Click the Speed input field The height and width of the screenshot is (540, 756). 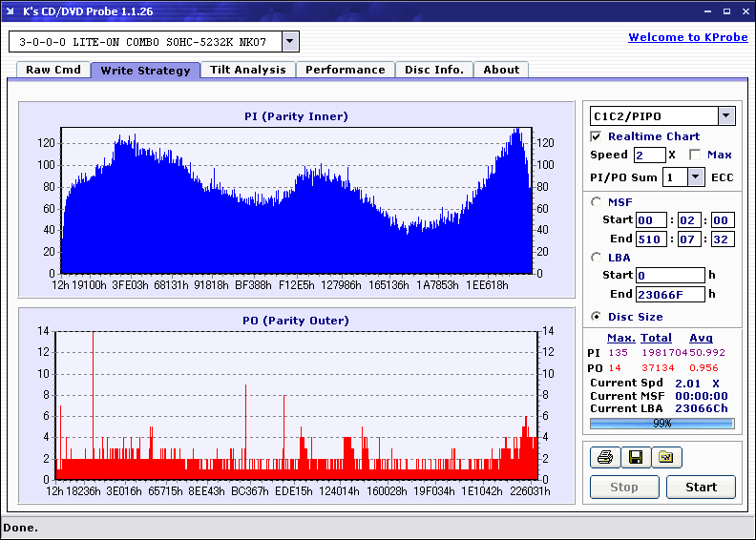pyautogui.click(x=649, y=155)
